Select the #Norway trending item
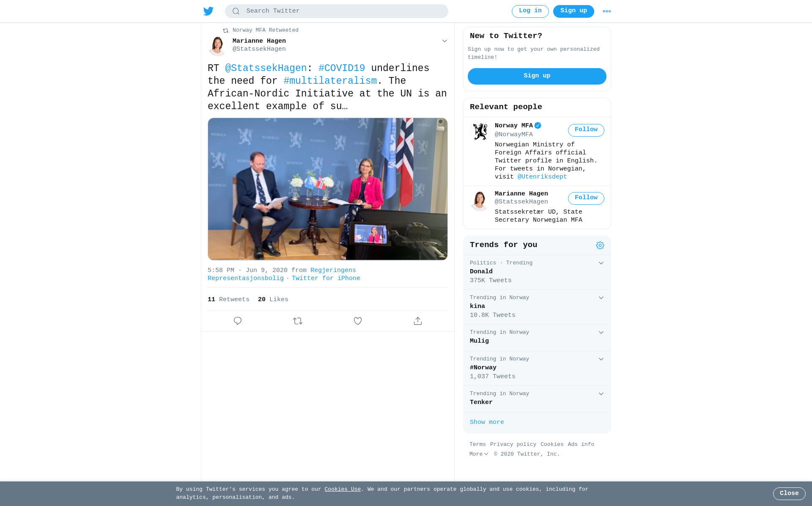This screenshot has width=812, height=506. click(x=537, y=368)
